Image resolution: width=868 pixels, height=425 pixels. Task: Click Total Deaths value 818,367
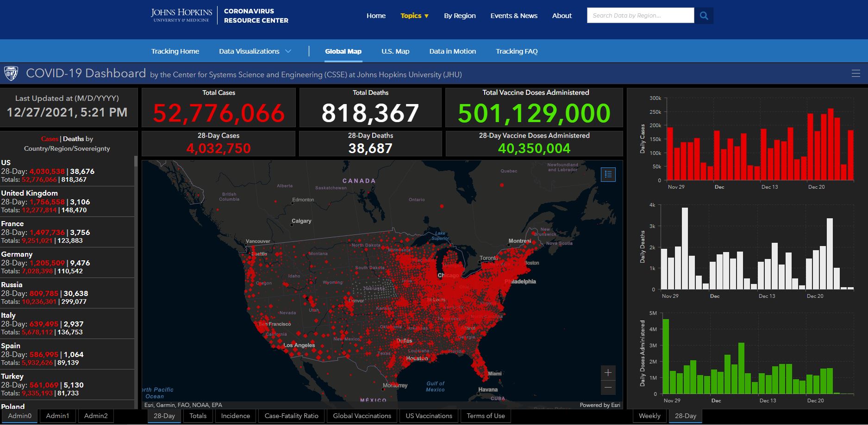click(370, 113)
